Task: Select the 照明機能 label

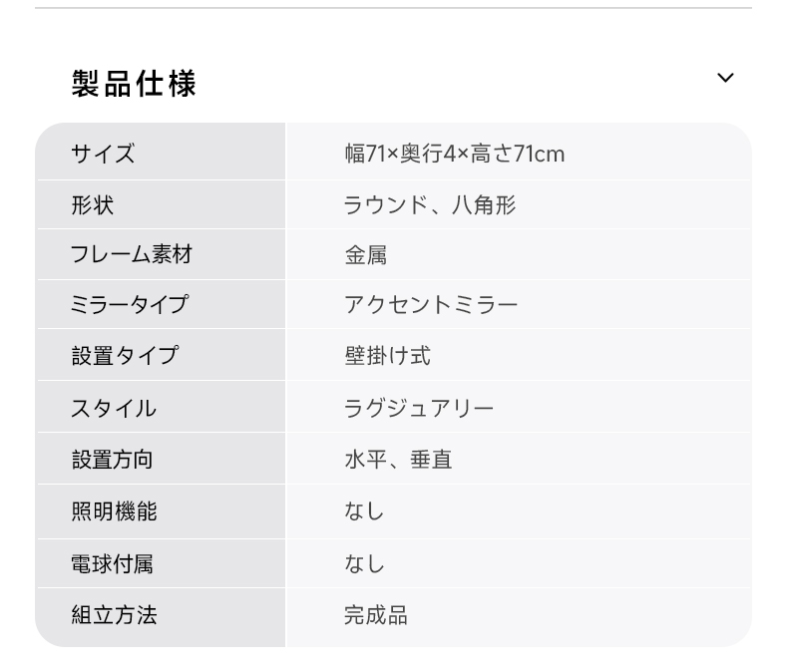Action: (x=114, y=511)
